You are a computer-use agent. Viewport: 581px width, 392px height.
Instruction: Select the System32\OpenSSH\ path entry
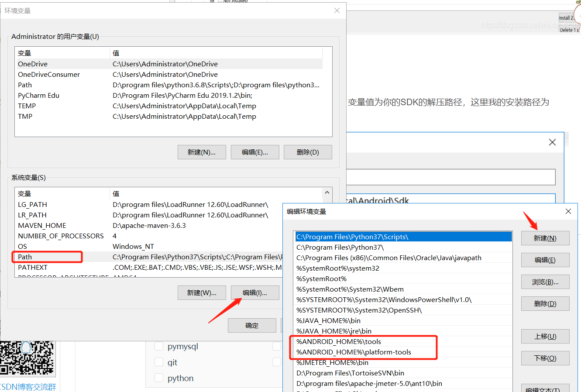(x=403, y=310)
